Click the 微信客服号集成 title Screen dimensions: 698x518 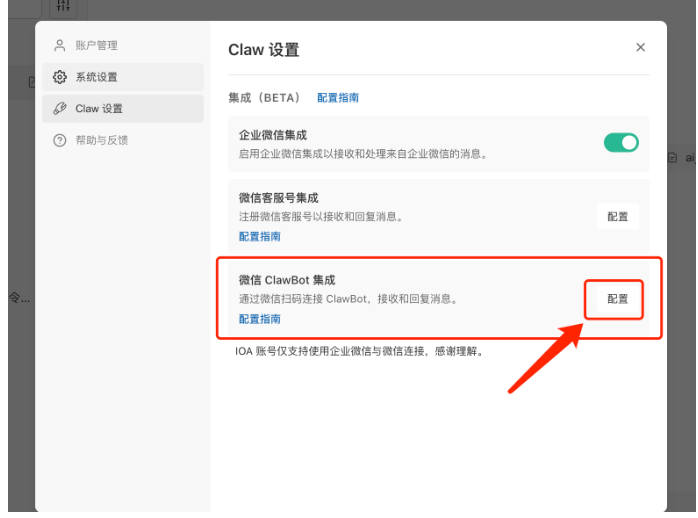pyautogui.click(x=278, y=198)
